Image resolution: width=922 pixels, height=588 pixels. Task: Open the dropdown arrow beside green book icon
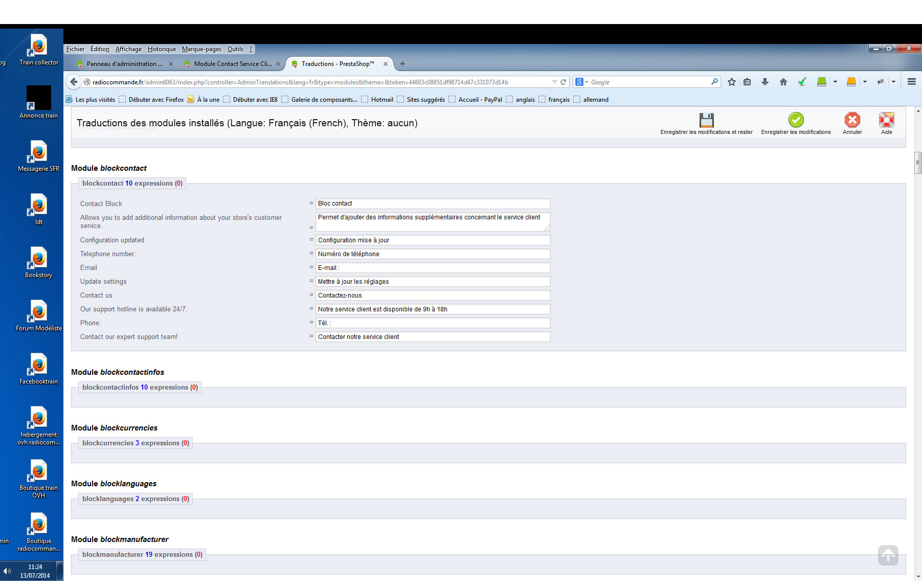[x=835, y=82]
